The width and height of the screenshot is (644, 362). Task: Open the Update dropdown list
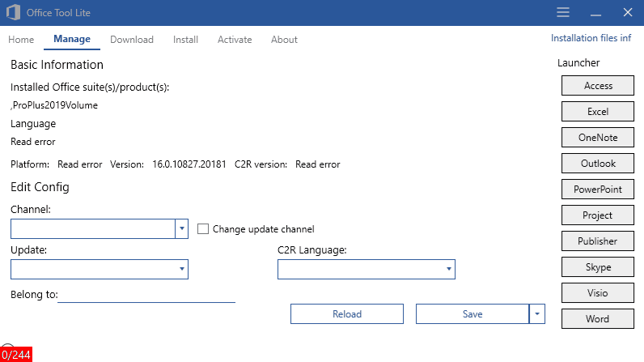click(100, 269)
